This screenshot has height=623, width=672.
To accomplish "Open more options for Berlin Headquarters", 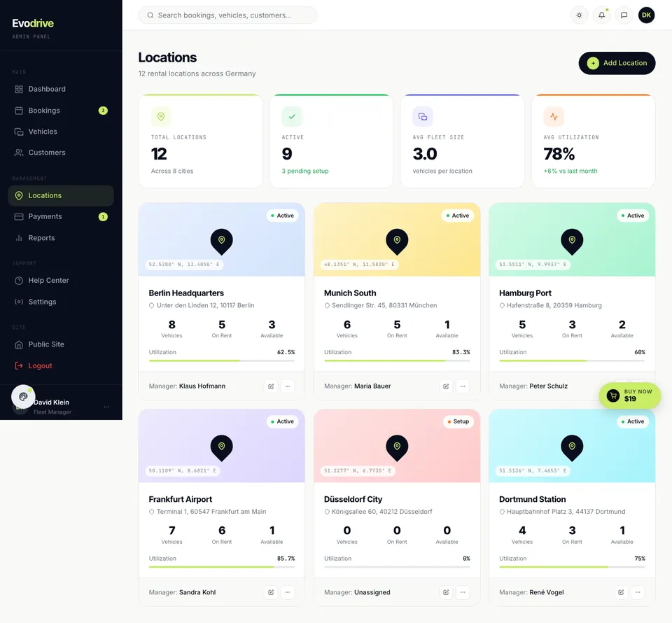I will 288,386.
